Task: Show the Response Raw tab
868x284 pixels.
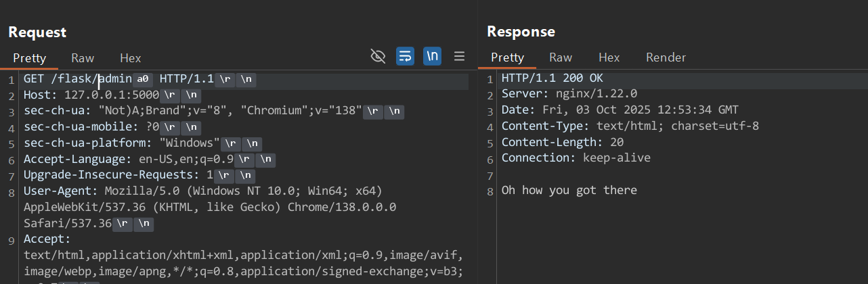Action: coord(561,57)
